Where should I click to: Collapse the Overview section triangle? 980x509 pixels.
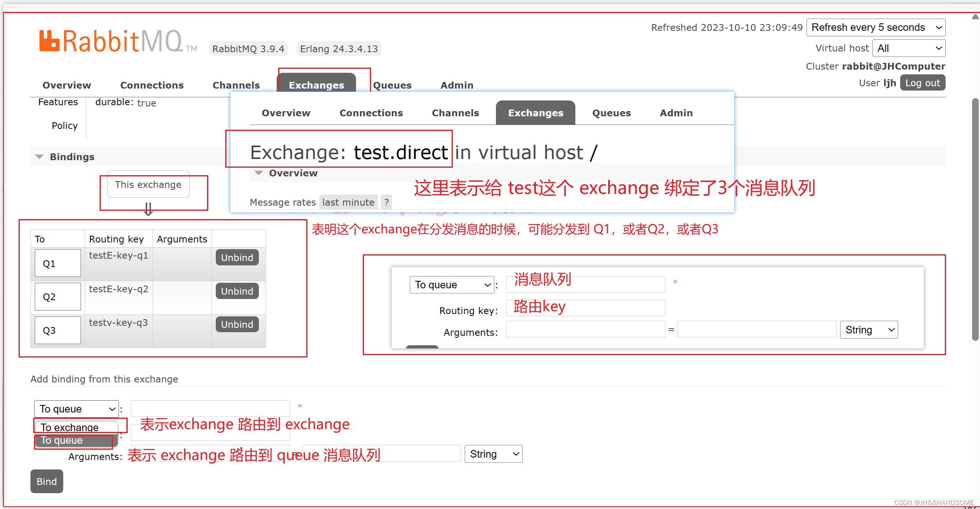pos(259,173)
